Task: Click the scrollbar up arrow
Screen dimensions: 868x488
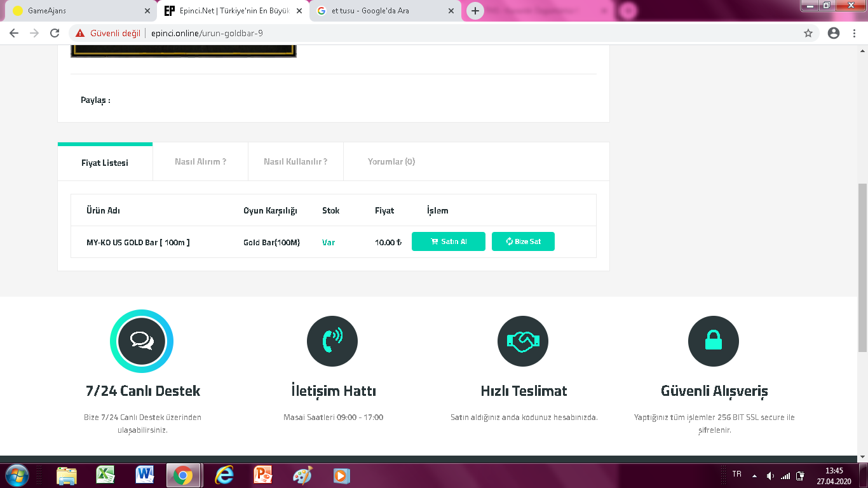Action: [x=862, y=50]
